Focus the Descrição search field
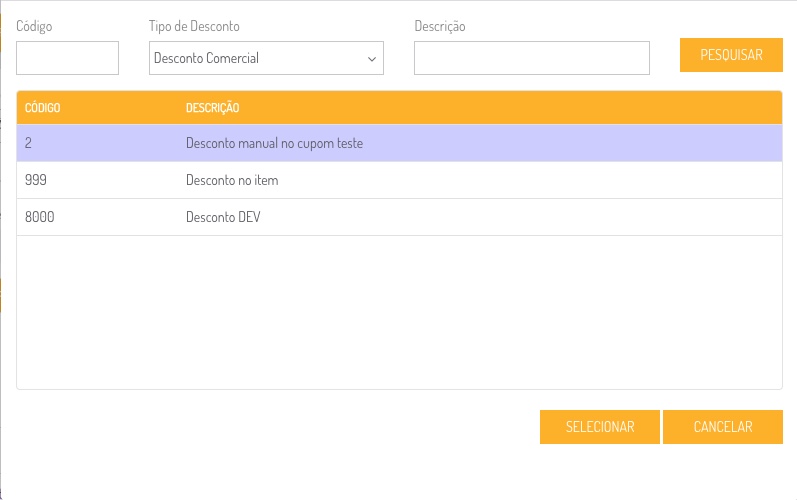Screen dimensions: 797x500 (531, 58)
